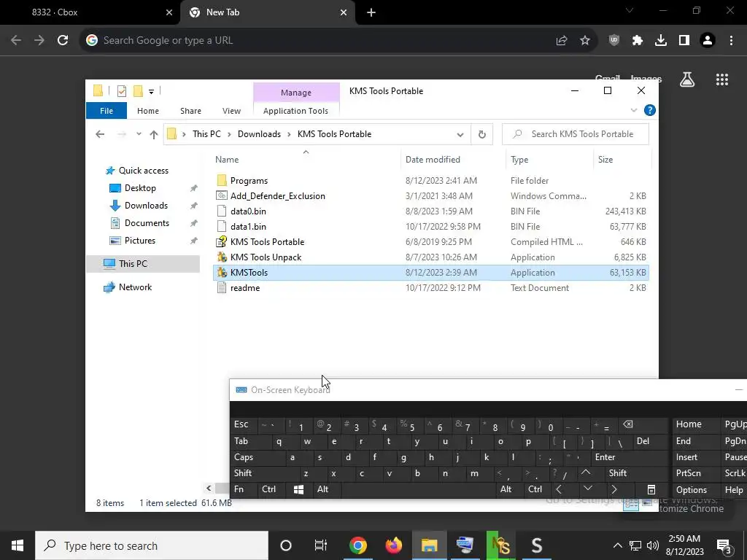This screenshot has width=747, height=560.
Task: Open Chrome three-dot menu
Action: [731, 41]
